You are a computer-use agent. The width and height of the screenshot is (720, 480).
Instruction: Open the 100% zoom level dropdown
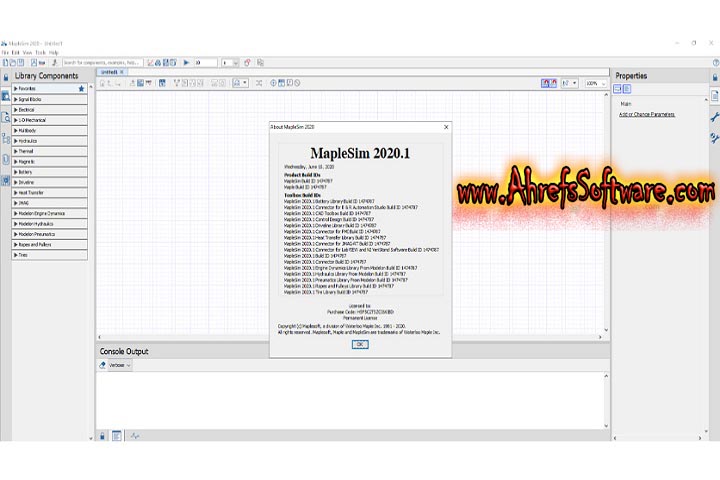click(x=595, y=83)
